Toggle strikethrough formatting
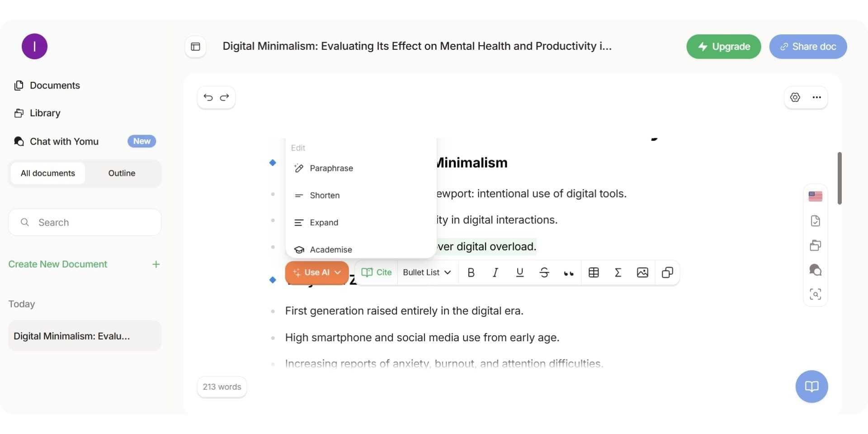 pyautogui.click(x=544, y=272)
